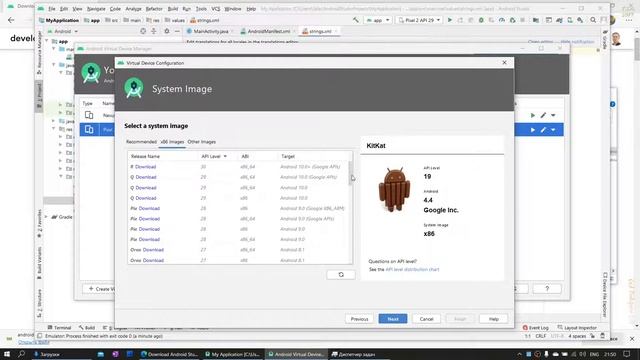Viewport: 640px width, 360px height.
Task: Expand the Gradle Scripts tree node
Action: [x=46, y=217]
